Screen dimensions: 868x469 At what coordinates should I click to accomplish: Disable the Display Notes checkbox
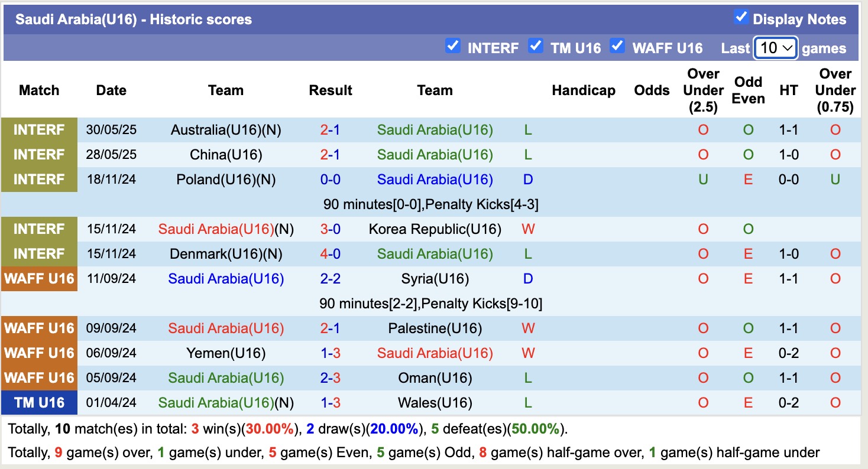point(741,18)
